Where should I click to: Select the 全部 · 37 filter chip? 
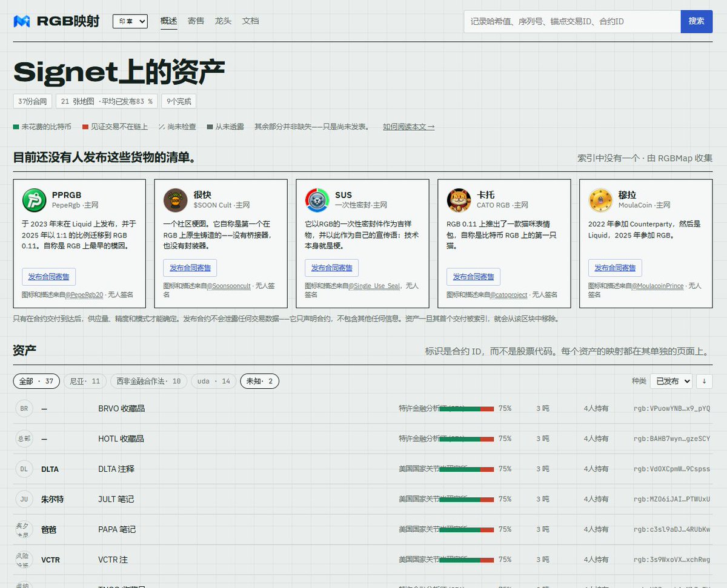[36, 381]
